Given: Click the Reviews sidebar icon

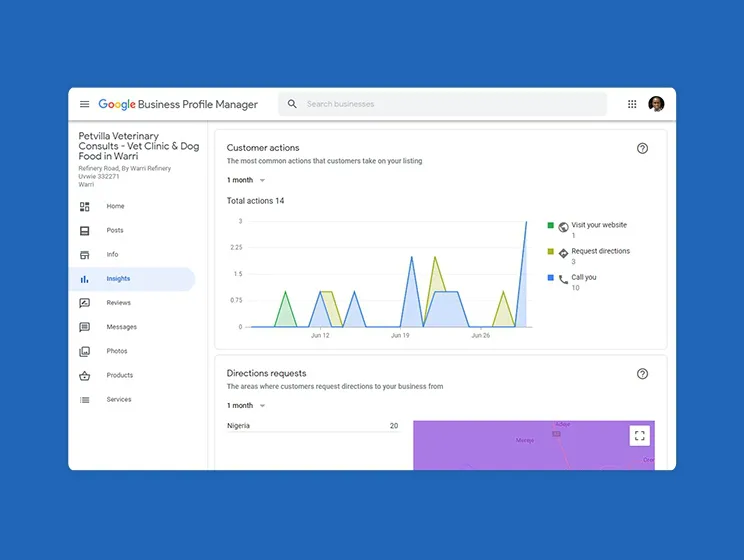Looking at the screenshot, I should pos(84,303).
